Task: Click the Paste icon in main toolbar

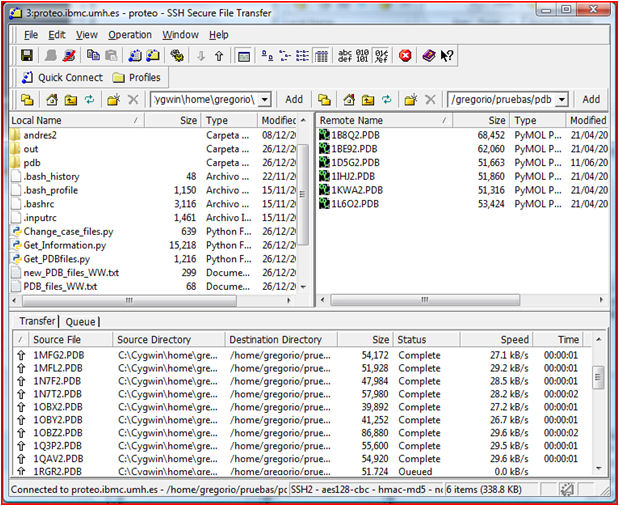Action: click(111, 56)
